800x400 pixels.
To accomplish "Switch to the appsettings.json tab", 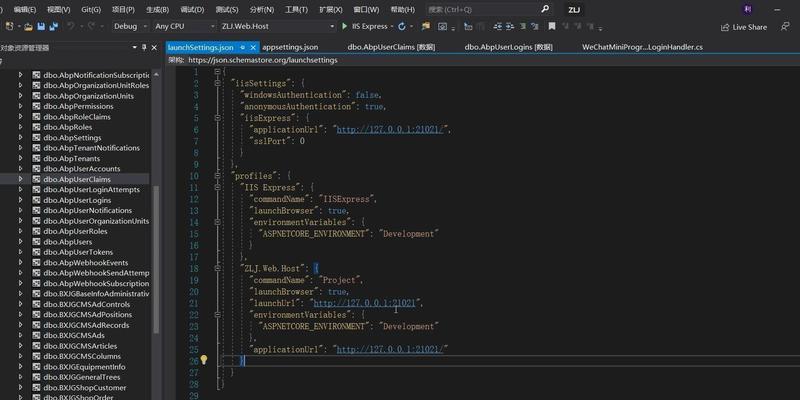I will point(290,47).
